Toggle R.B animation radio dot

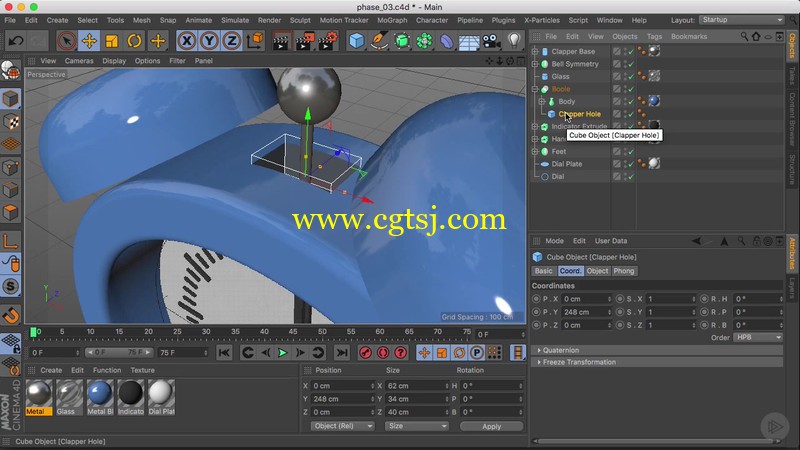point(705,325)
